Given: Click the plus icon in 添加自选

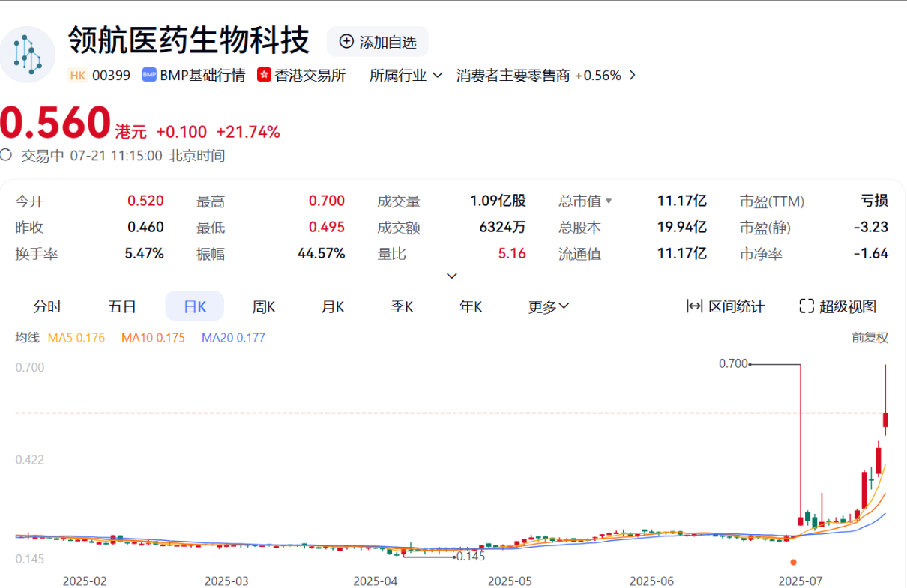Looking at the screenshot, I should tap(346, 42).
